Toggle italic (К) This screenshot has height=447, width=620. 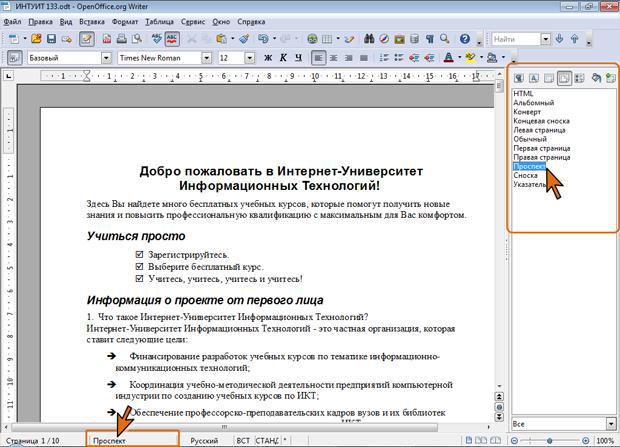click(283, 58)
